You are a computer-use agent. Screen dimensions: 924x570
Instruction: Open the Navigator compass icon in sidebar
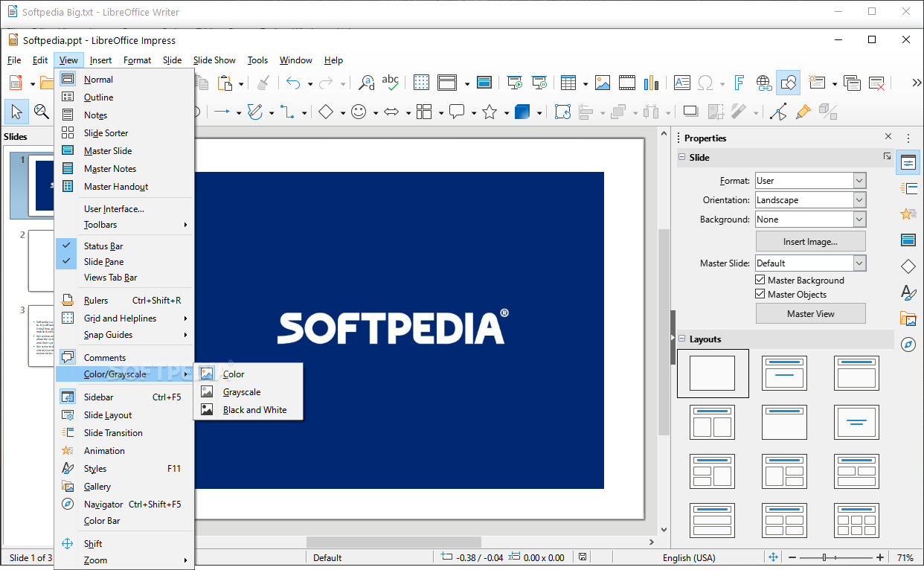(908, 345)
